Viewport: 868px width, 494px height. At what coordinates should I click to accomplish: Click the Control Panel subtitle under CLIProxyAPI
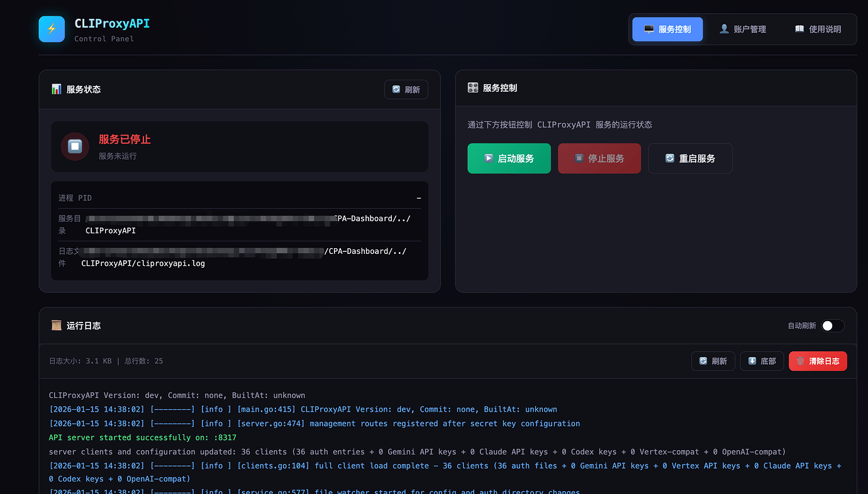coord(104,39)
